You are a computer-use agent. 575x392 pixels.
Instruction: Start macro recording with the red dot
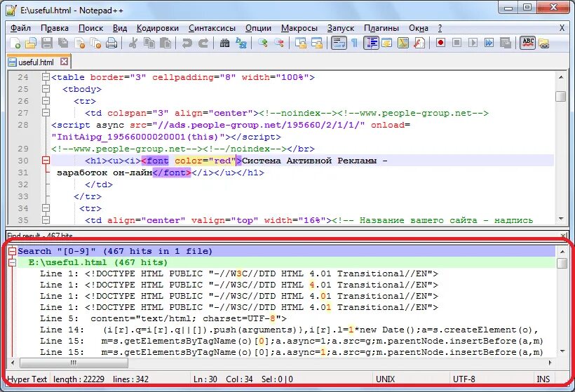(440, 43)
